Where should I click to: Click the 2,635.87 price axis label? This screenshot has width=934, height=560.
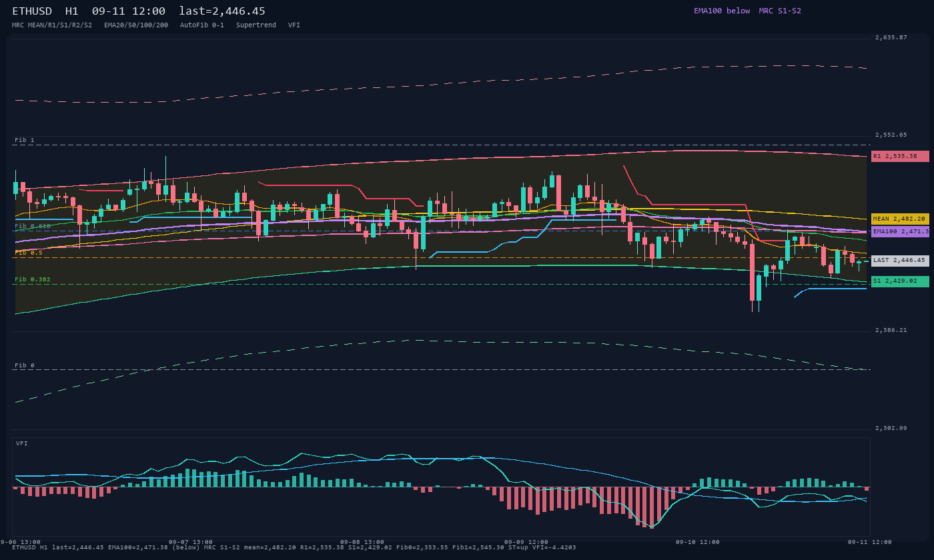tap(891, 37)
